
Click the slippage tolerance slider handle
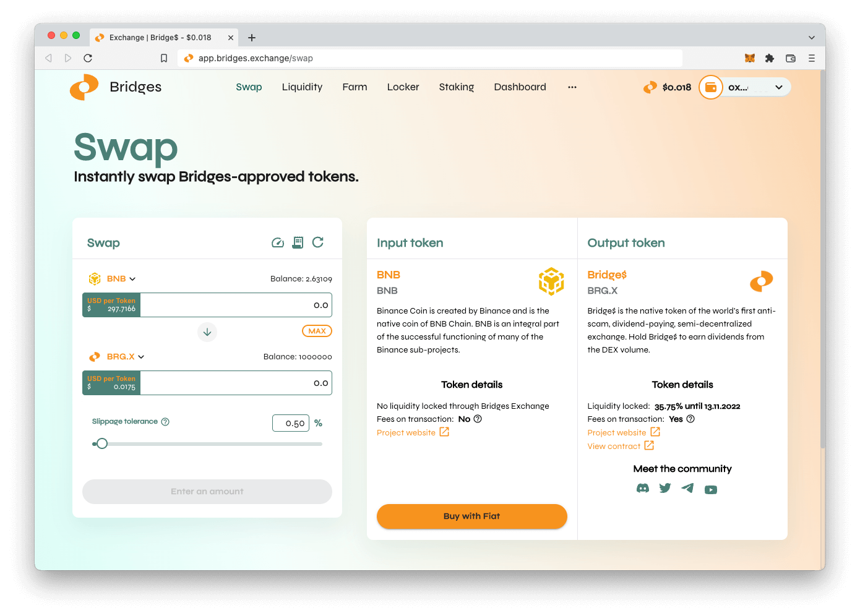pos(102,443)
